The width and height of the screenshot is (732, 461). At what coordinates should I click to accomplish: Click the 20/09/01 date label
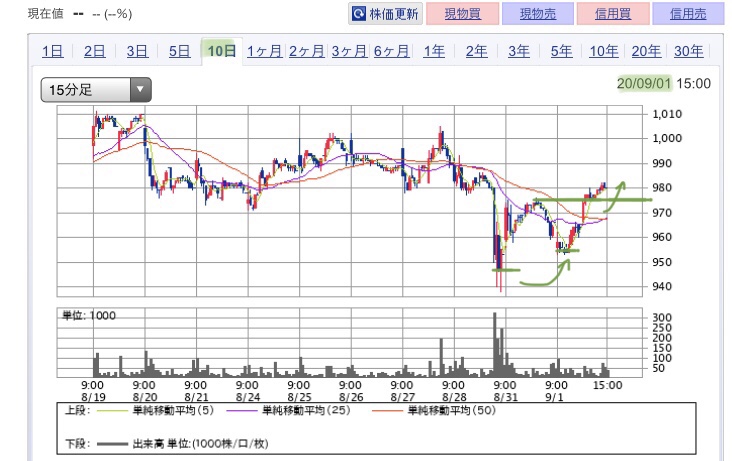(x=644, y=84)
